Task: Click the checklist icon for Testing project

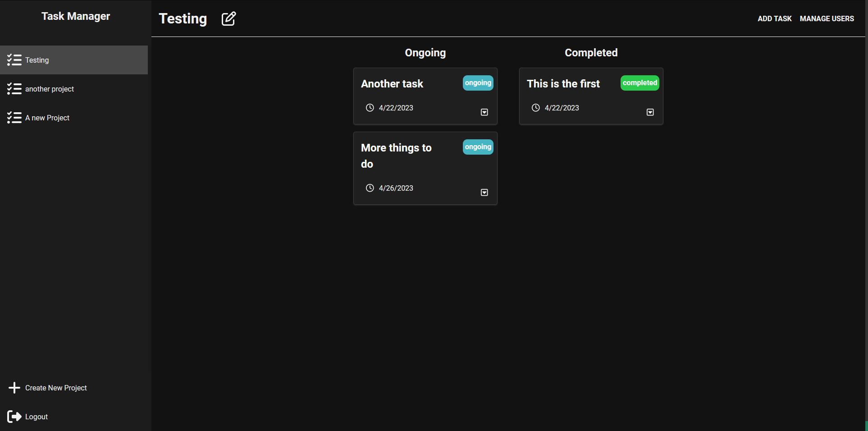Action: pyautogui.click(x=14, y=60)
